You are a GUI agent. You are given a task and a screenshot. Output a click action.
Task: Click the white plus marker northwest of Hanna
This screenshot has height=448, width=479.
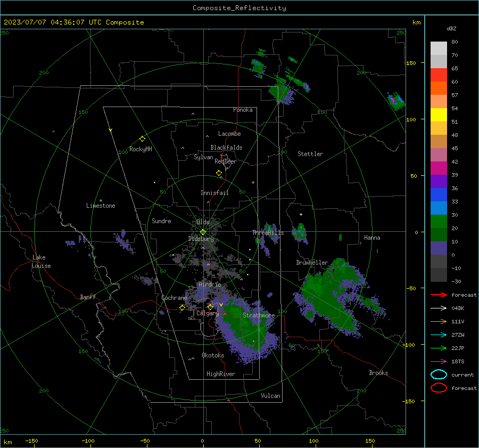pyautogui.click(x=301, y=214)
